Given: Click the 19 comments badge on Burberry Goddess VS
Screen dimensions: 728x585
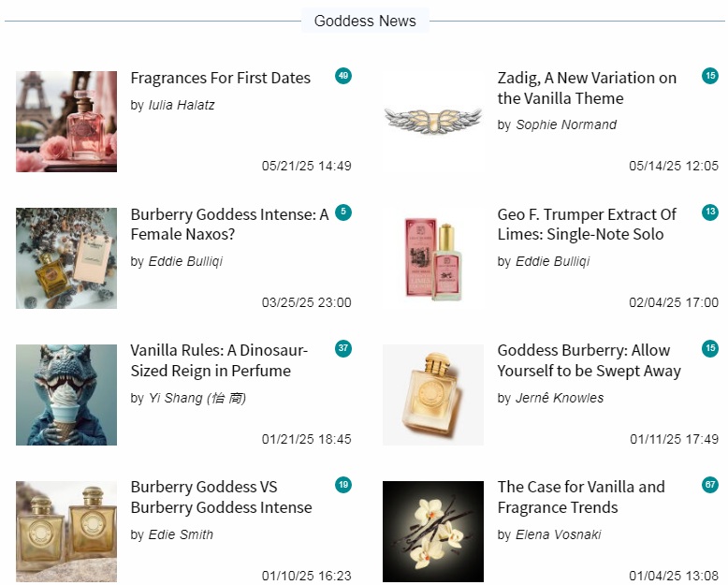Looking at the screenshot, I should pos(343,485).
